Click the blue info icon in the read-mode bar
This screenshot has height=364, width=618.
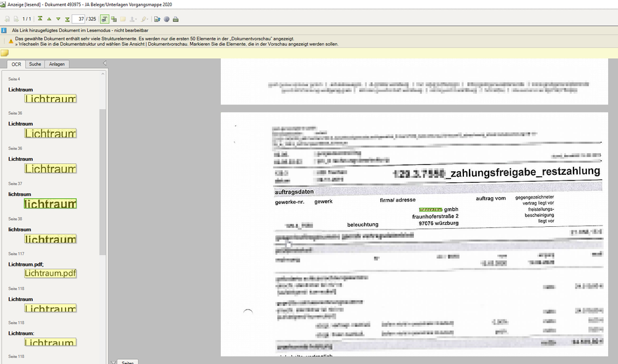point(4,30)
